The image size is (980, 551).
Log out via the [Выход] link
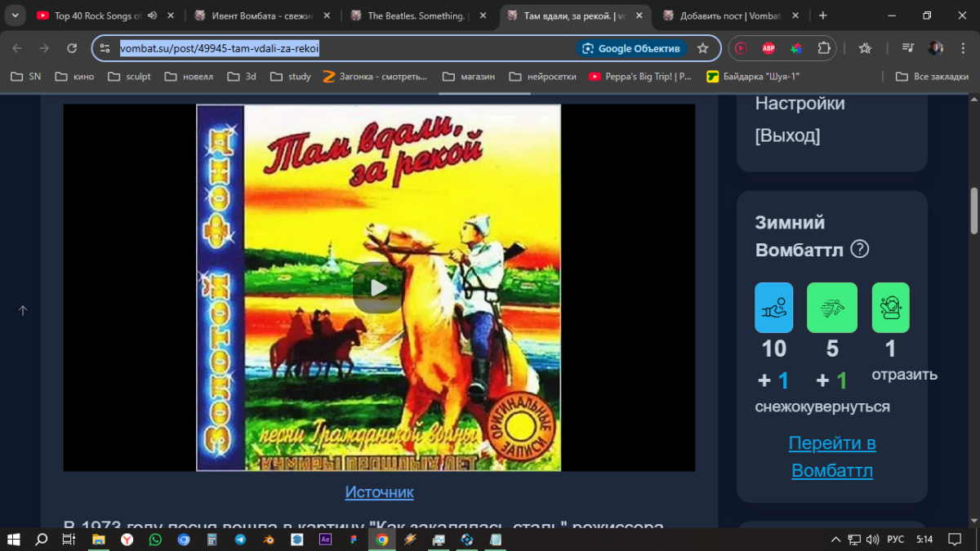(x=788, y=136)
